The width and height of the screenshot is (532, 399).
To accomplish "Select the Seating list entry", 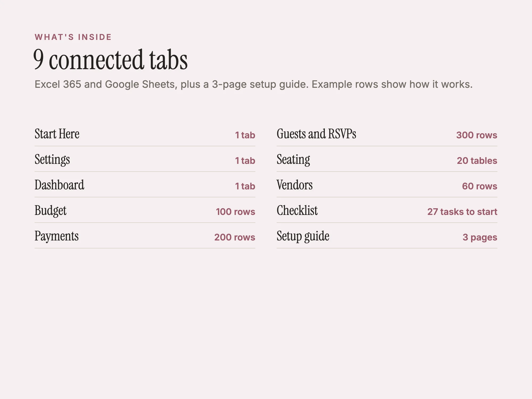I will click(x=387, y=159).
